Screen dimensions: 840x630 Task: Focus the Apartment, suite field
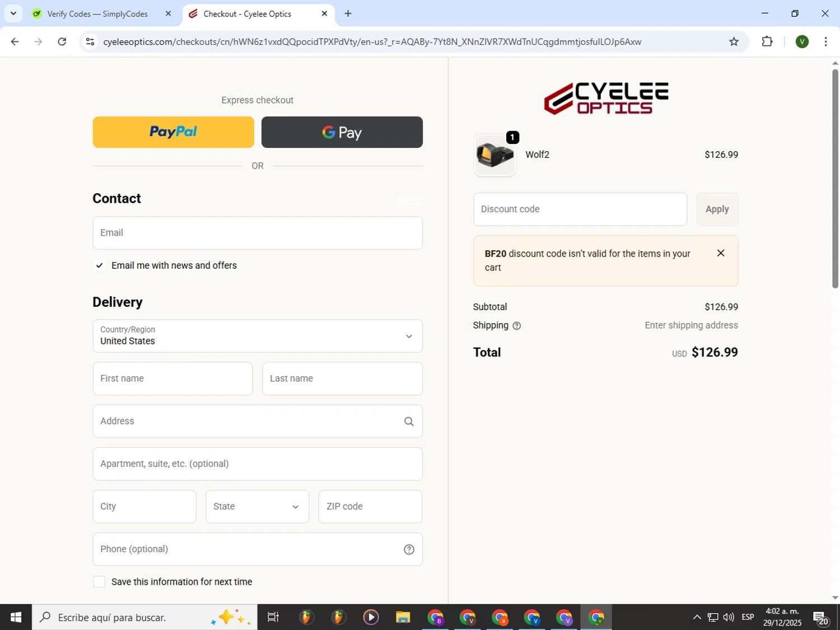(x=258, y=464)
